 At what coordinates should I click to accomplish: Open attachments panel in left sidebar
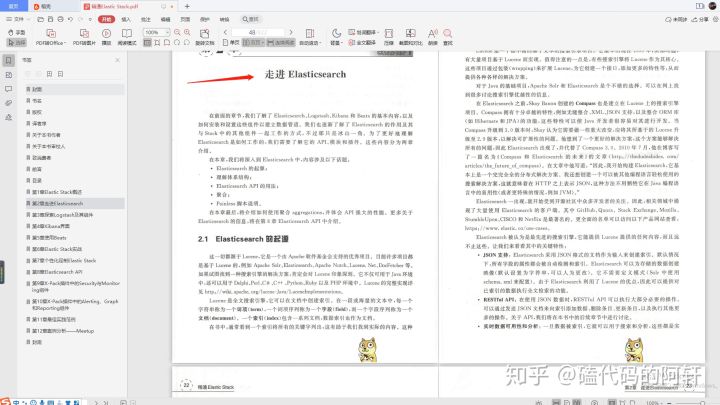tap(9, 103)
